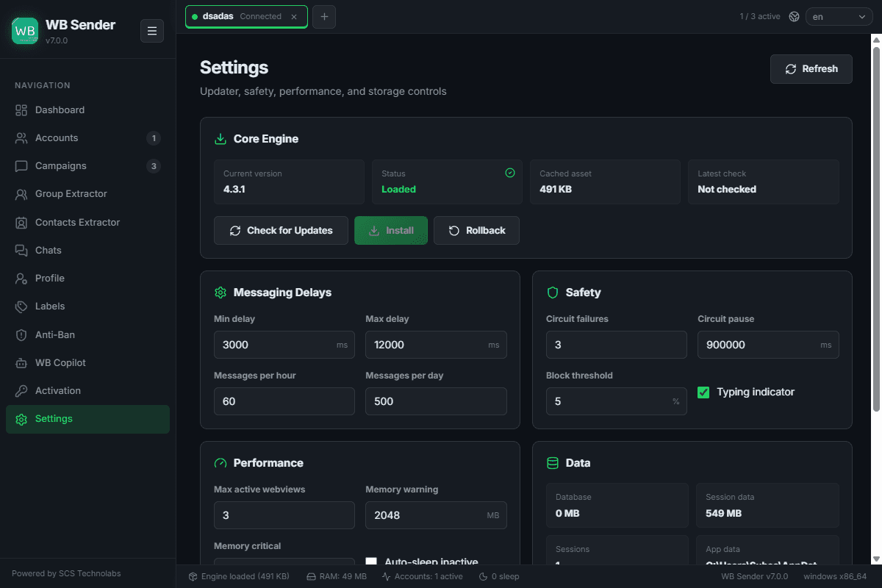Click the Memory warning field
The height and width of the screenshot is (588, 882).
[436, 515]
